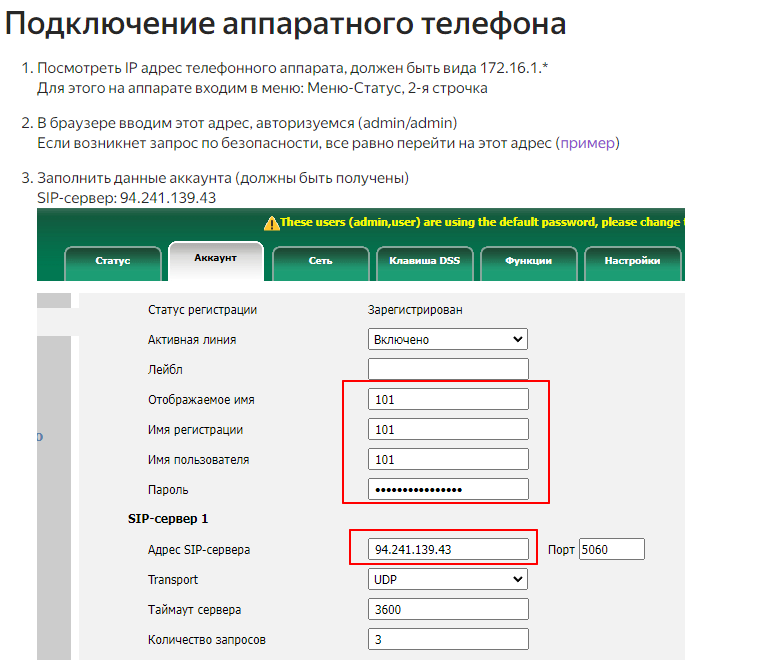
Task: Select the Функции tab
Action: click(528, 261)
